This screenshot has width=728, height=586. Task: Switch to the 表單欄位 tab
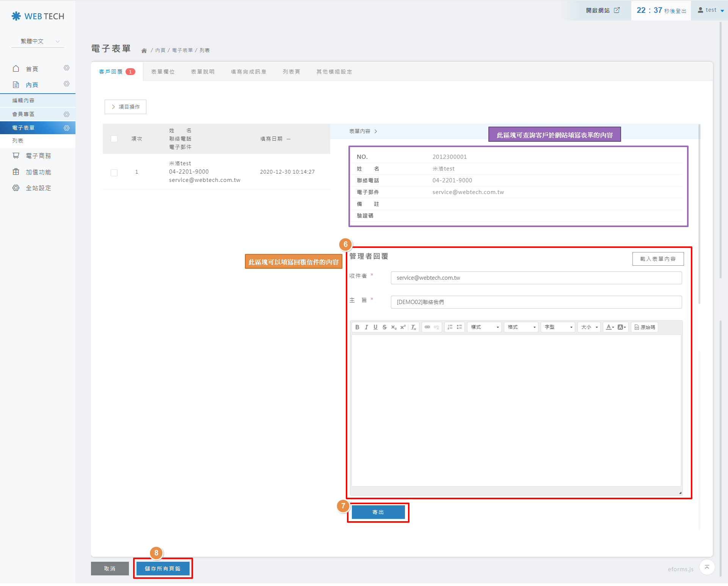point(163,72)
